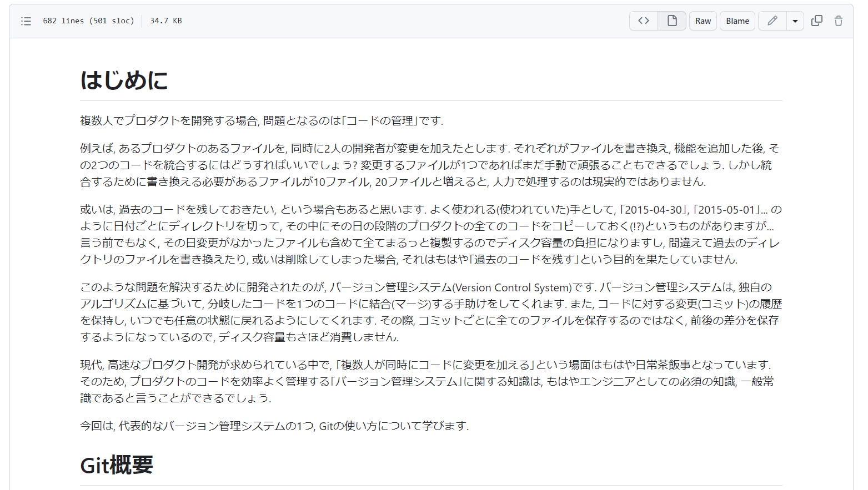Viewport: 868px width, 490px height.
Task: Open the Raw file view
Action: 703,21
